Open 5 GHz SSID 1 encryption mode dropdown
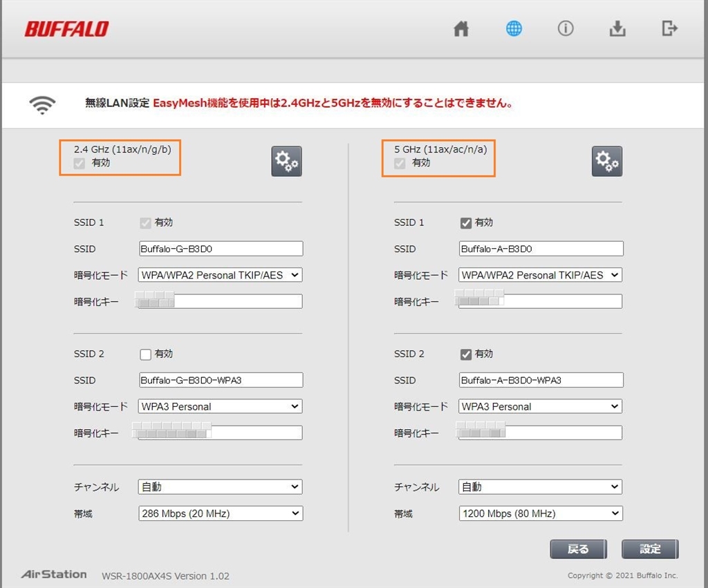Image resolution: width=708 pixels, height=588 pixels. point(541,275)
